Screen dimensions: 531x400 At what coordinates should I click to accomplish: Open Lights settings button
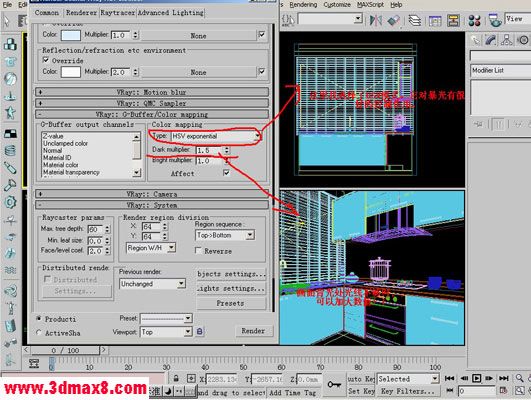click(230, 289)
